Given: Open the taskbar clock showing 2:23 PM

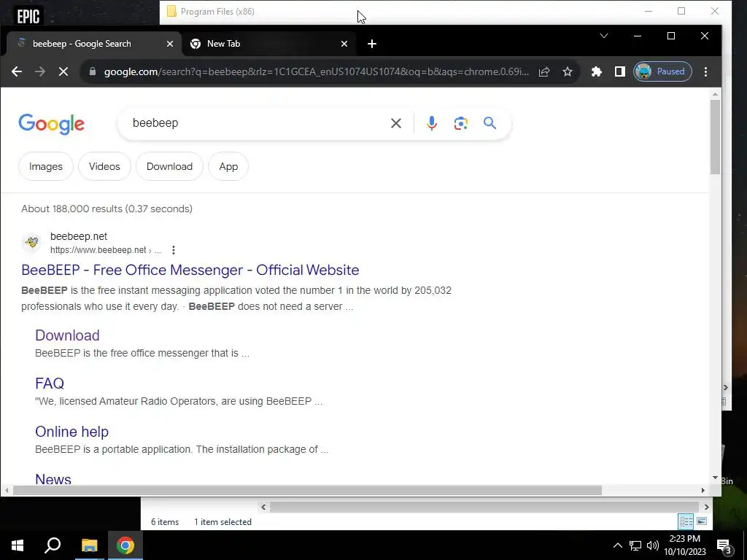Looking at the screenshot, I should tap(685, 545).
